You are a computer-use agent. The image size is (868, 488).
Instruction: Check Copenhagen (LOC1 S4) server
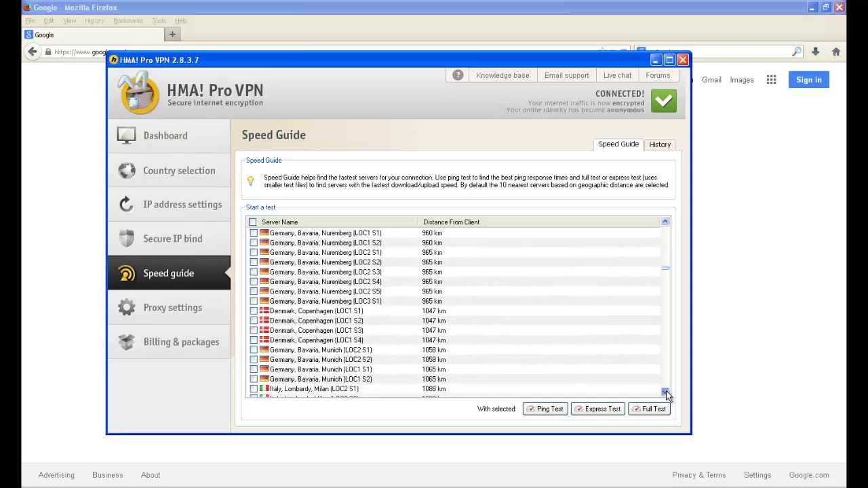click(254, 340)
